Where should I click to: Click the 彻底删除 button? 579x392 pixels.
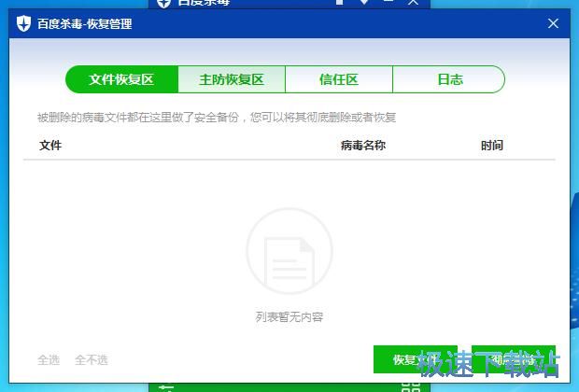click(x=514, y=359)
